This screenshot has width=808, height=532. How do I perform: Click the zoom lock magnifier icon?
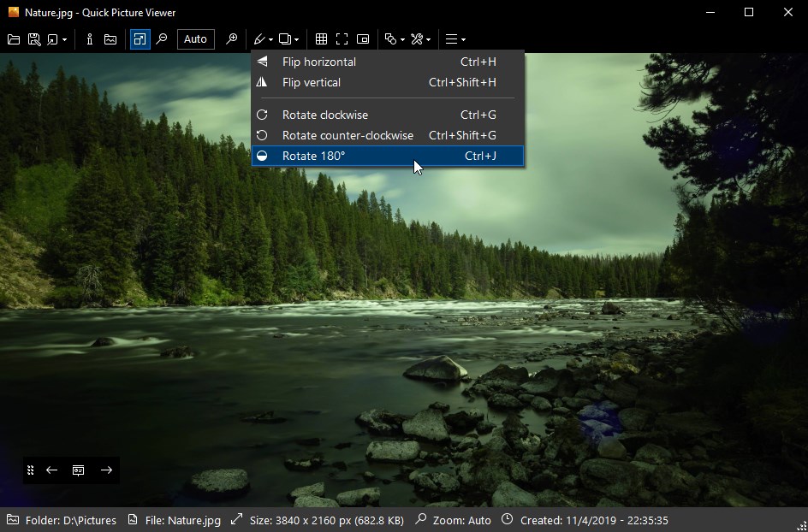click(231, 38)
